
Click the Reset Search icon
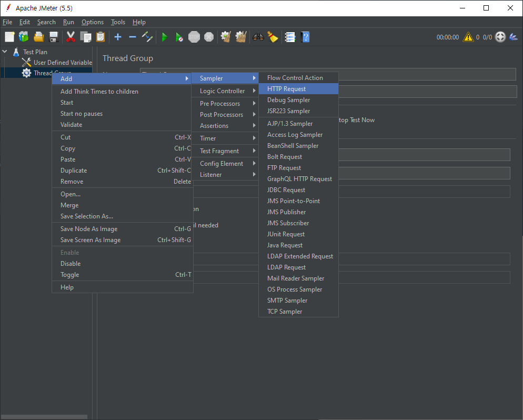tap(273, 37)
